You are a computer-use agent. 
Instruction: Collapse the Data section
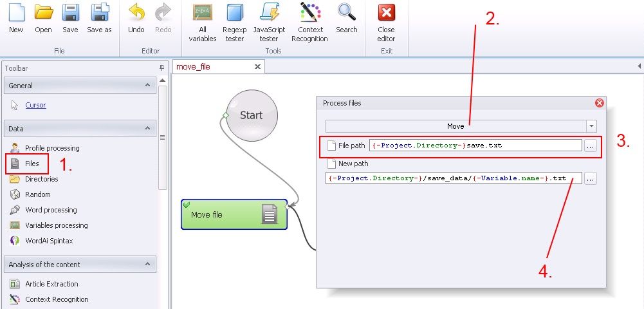pos(147,129)
